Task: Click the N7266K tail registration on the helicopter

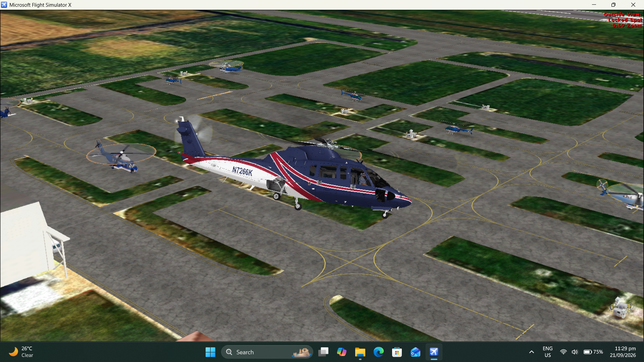Action: (x=243, y=171)
